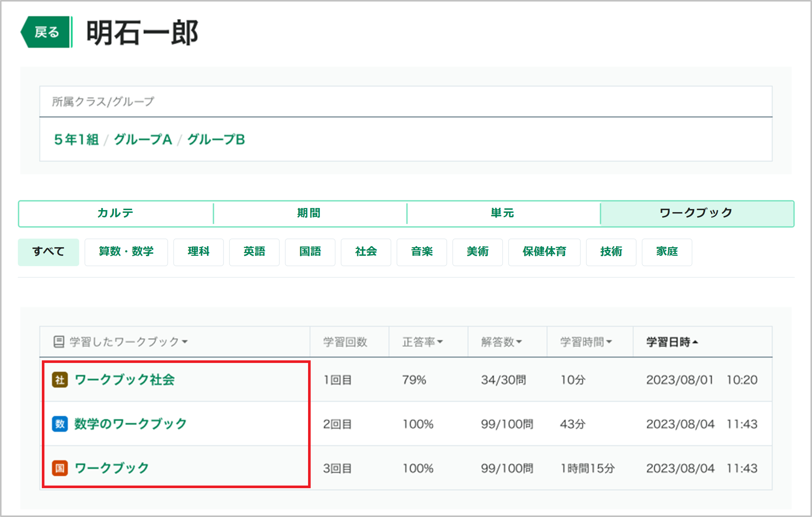The image size is (812, 517).
Task: Switch to the カルテ tab
Action: 116,213
